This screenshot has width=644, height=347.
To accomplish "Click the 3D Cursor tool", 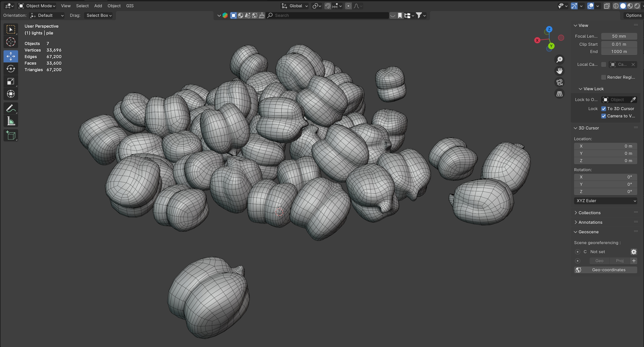I will 11,42.
